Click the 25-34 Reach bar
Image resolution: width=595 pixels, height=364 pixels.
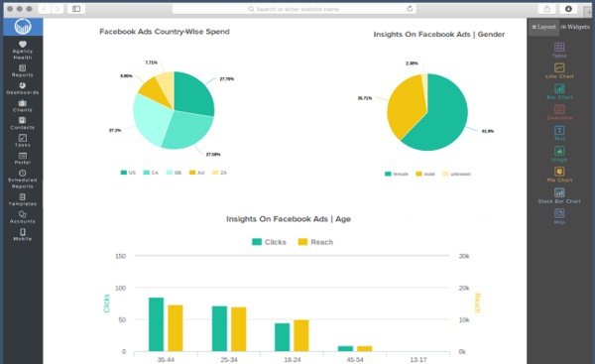(x=239, y=329)
